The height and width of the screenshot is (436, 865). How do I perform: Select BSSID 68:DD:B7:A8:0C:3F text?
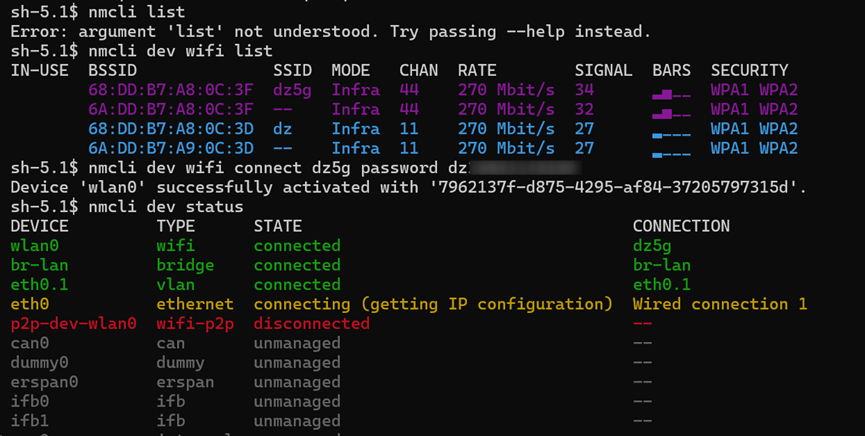click(170, 90)
